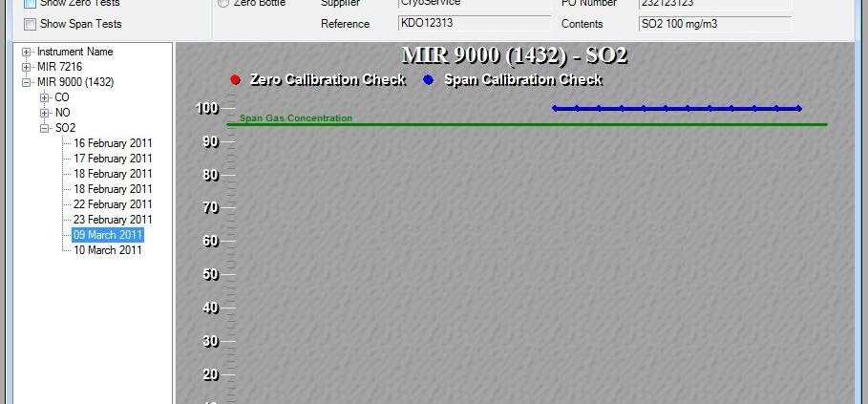Click the green Span Gas Concentration label
The width and height of the screenshot is (868, 404).
click(296, 117)
